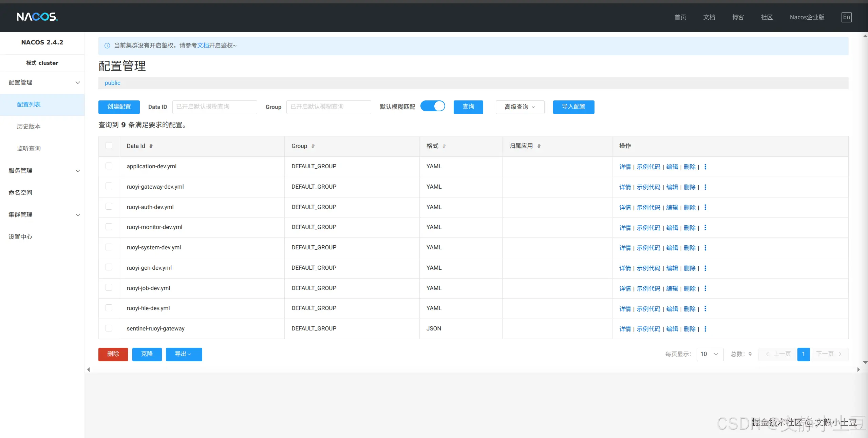Switch language with the En icon
Viewport: 868px width, 438px height.
846,17
